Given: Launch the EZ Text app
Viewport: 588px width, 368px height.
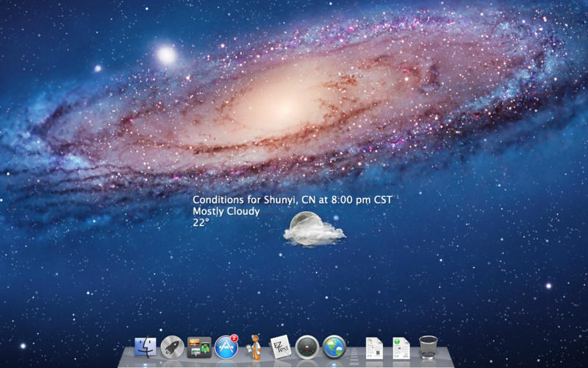Looking at the screenshot, I should click(x=281, y=347).
